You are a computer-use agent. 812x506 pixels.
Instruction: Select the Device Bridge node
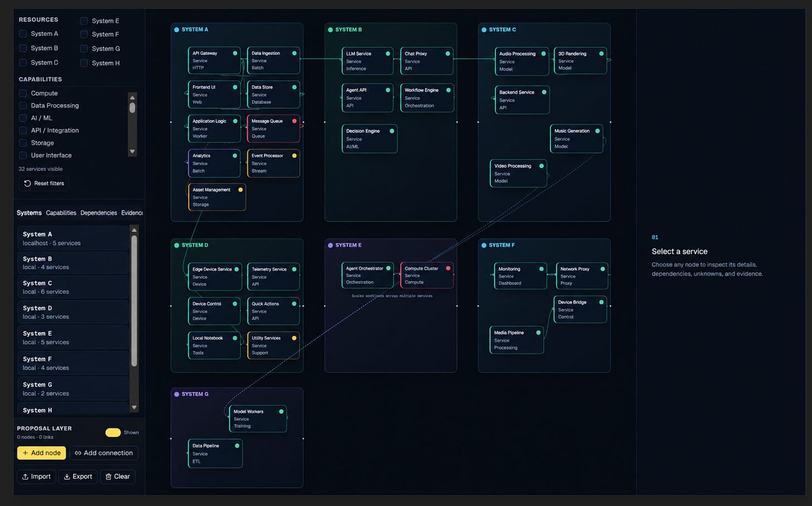[x=580, y=310]
